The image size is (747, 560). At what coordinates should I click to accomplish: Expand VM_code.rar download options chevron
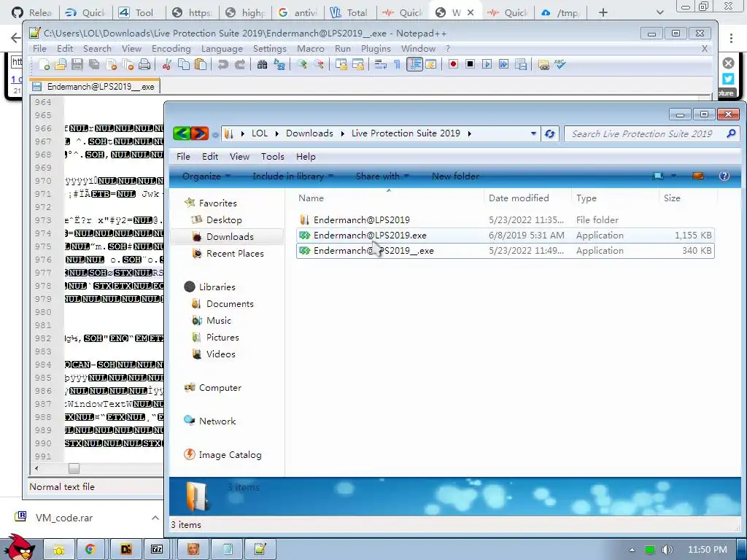coord(155,518)
